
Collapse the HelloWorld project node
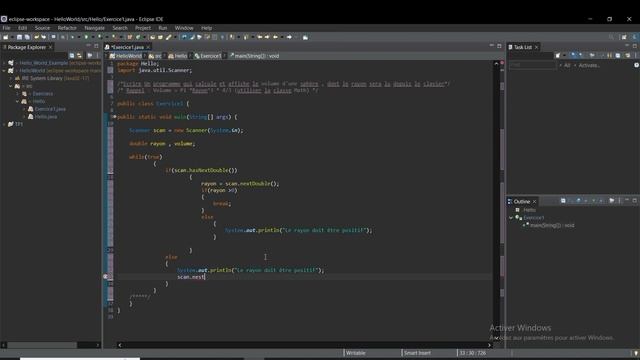tap(4, 71)
